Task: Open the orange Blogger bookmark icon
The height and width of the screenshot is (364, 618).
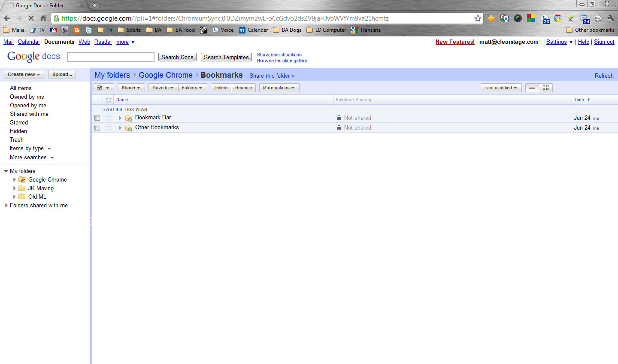Action: [x=77, y=30]
